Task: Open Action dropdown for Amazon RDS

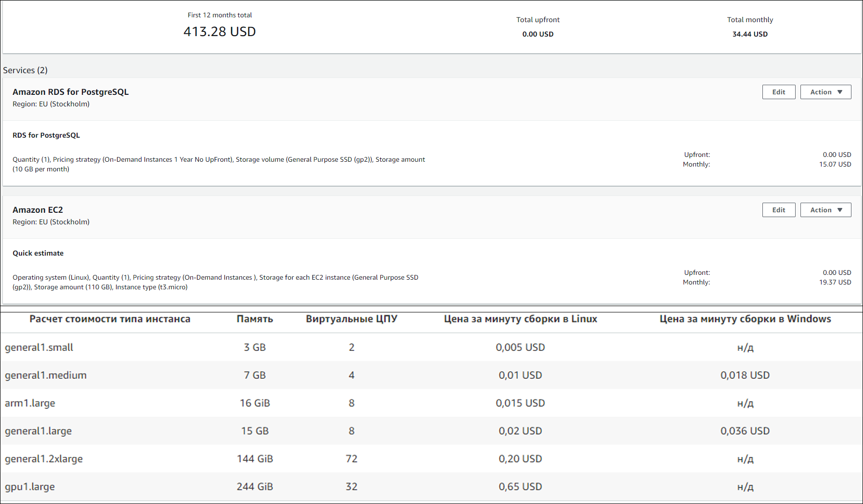Action: tap(825, 92)
